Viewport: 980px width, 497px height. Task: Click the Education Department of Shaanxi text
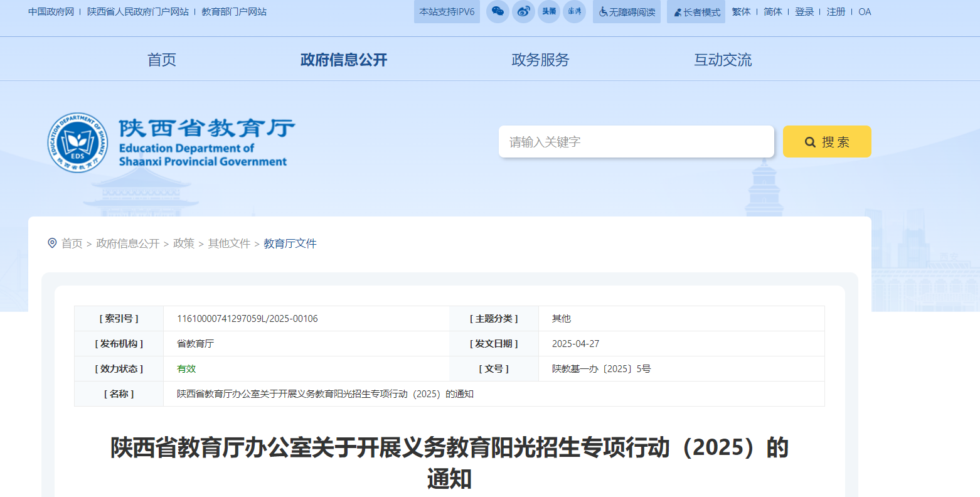tap(203, 155)
